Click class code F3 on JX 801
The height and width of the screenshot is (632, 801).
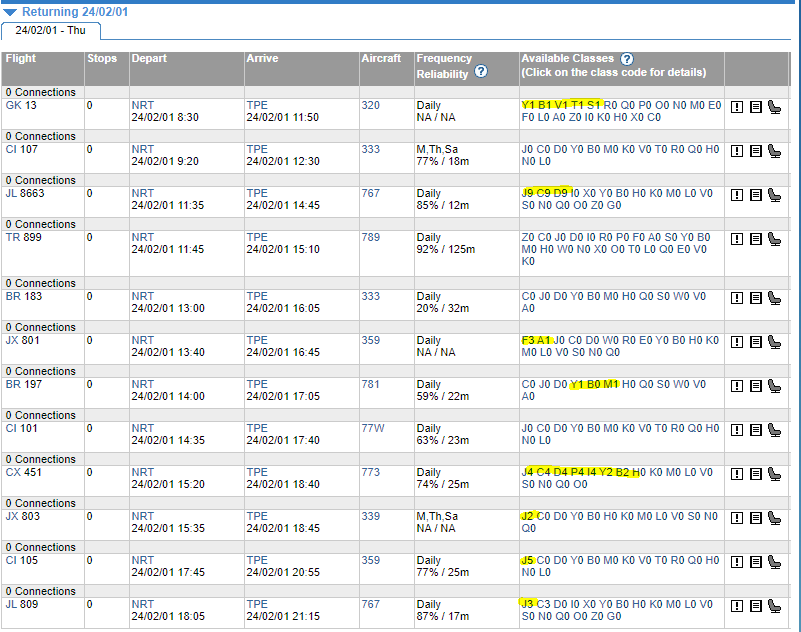pyautogui.click(x=528, y=340)
